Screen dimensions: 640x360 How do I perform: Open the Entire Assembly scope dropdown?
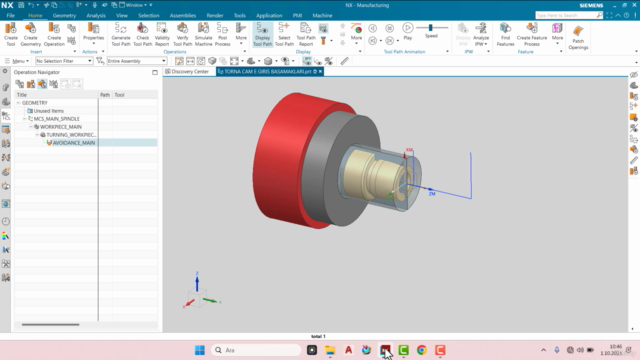(x=137, y=61)
